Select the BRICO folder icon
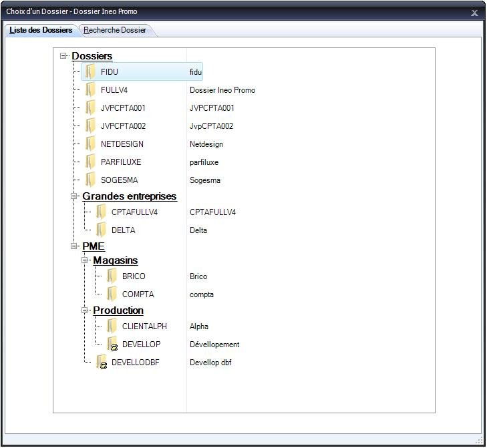 click(x=112, y=276)
